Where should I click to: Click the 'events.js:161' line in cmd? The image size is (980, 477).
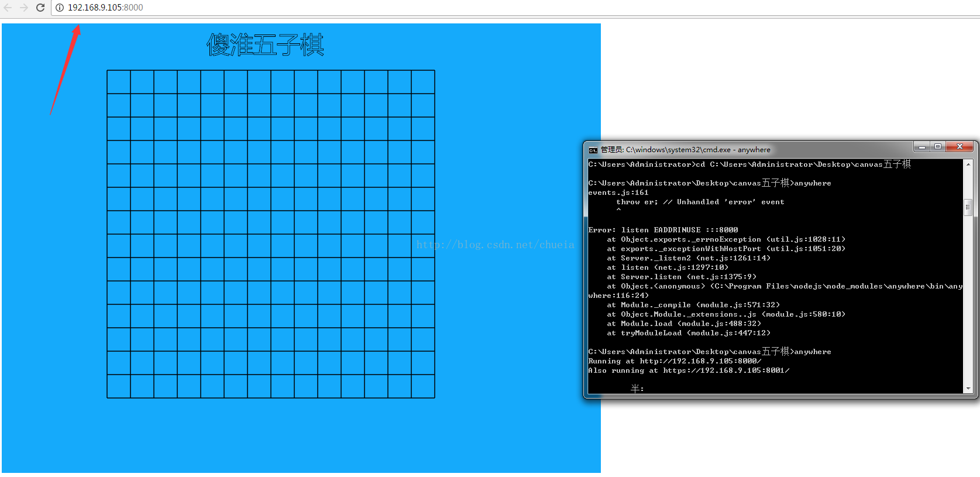(x=618, y=193)
